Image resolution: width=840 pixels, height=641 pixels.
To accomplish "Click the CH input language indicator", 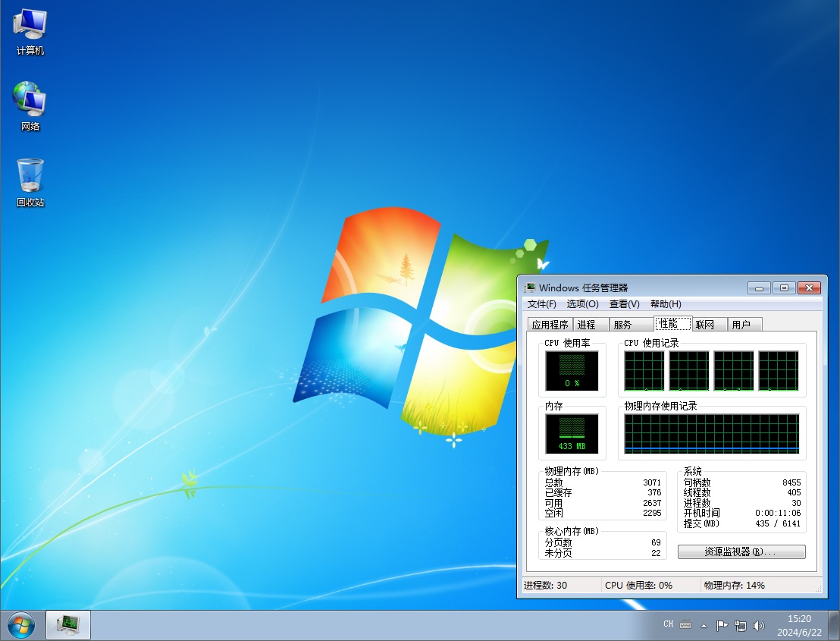I will tap(668, 624).
